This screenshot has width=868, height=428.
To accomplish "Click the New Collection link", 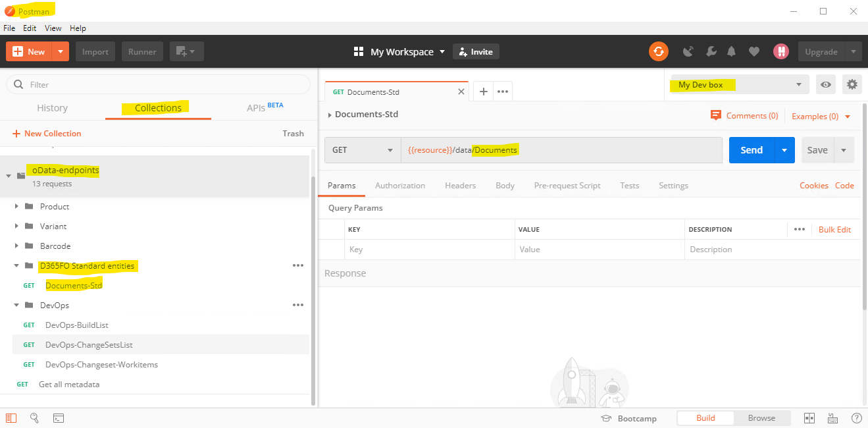I will (x=47, y=133).
